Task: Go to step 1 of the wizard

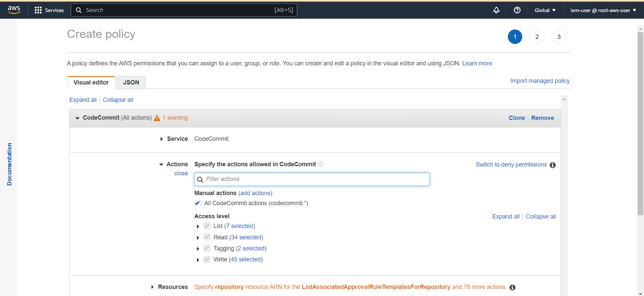Action: [515, 37]
